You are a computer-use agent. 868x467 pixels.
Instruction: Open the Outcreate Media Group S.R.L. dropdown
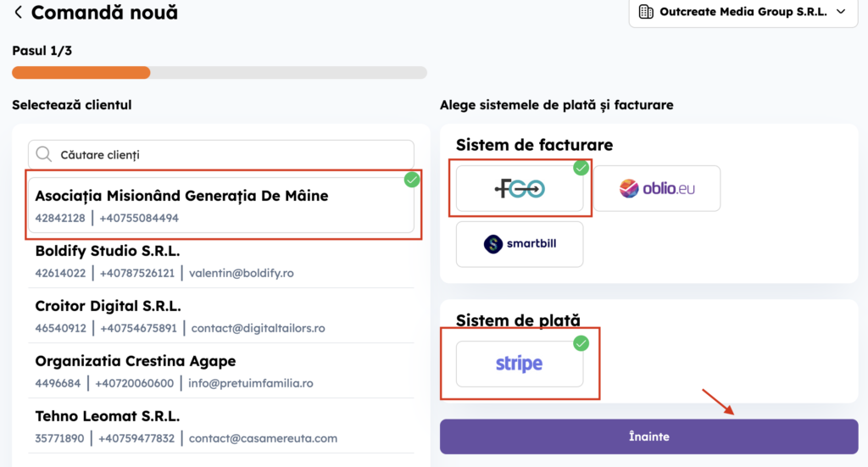point(743,12)
